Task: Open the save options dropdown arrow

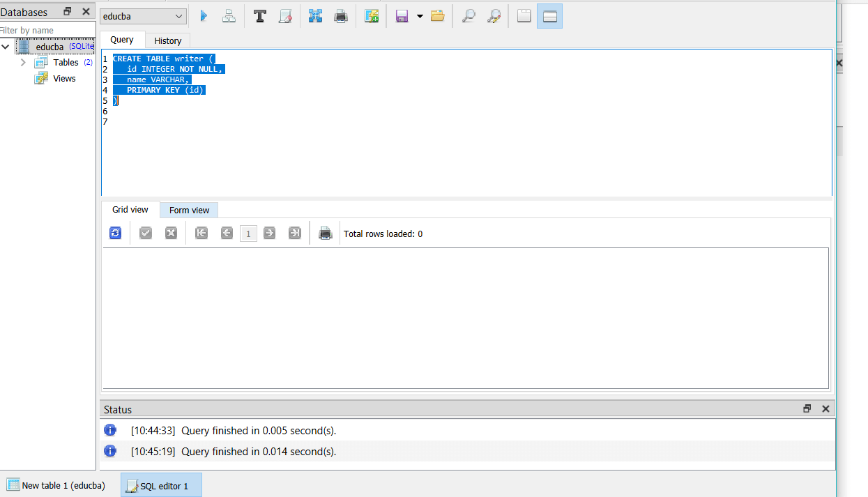Action: tap(420, 16)
